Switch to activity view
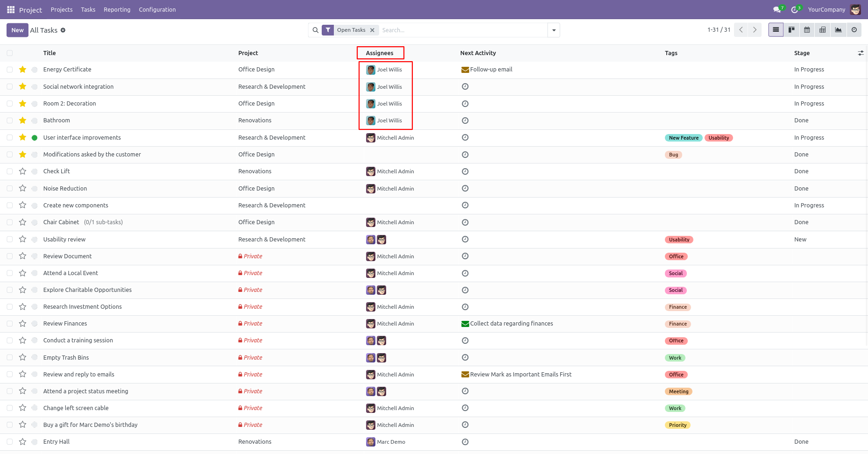The height and width of the screenshot is (454, 868). pos(854,30)
